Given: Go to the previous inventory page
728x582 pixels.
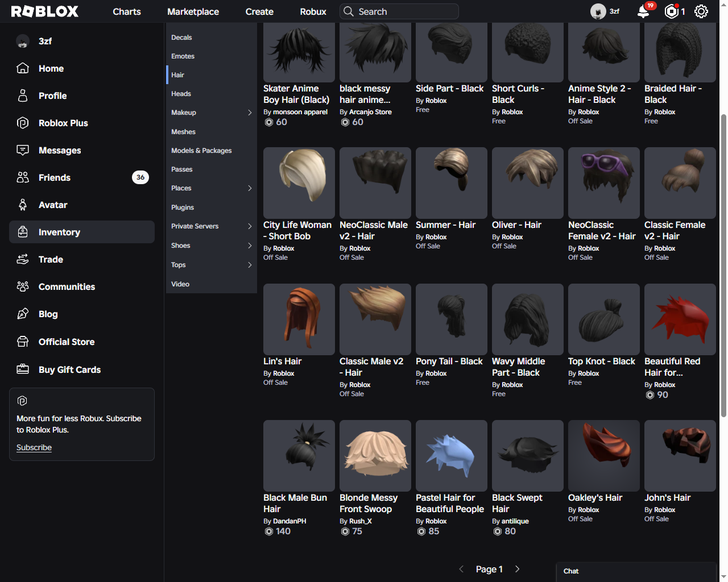Looking at the screenshot, I should coord(461,569).
